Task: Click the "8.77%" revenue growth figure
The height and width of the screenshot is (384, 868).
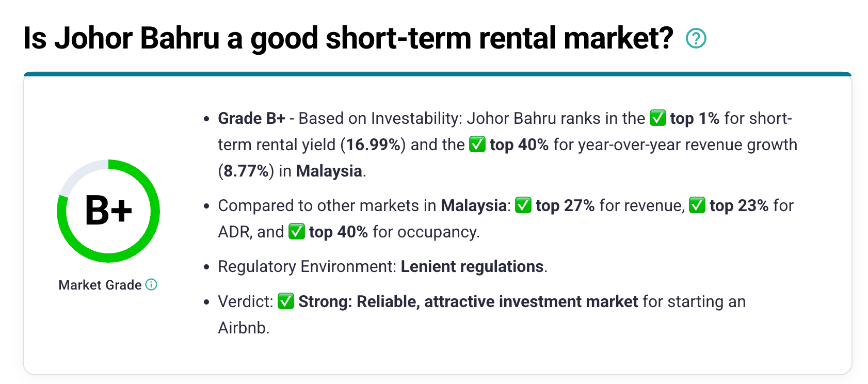Action: click(246, 171)
